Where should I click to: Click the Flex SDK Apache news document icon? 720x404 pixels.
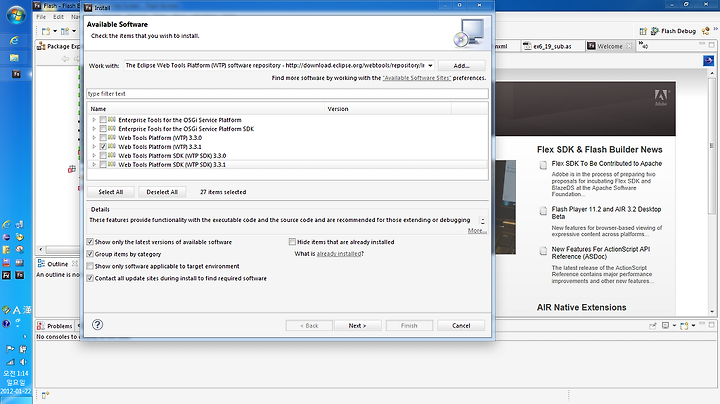[543, 165]
